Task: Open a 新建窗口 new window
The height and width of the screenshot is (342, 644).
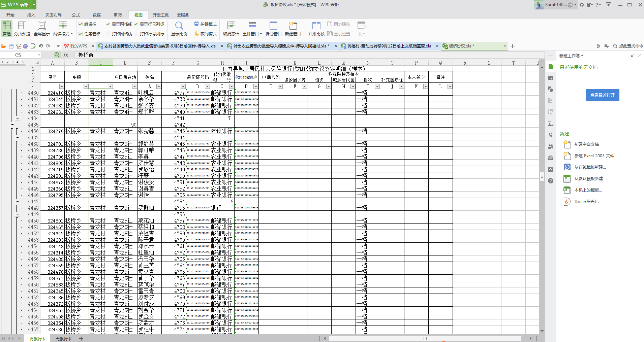Action: tap(293, 28)
